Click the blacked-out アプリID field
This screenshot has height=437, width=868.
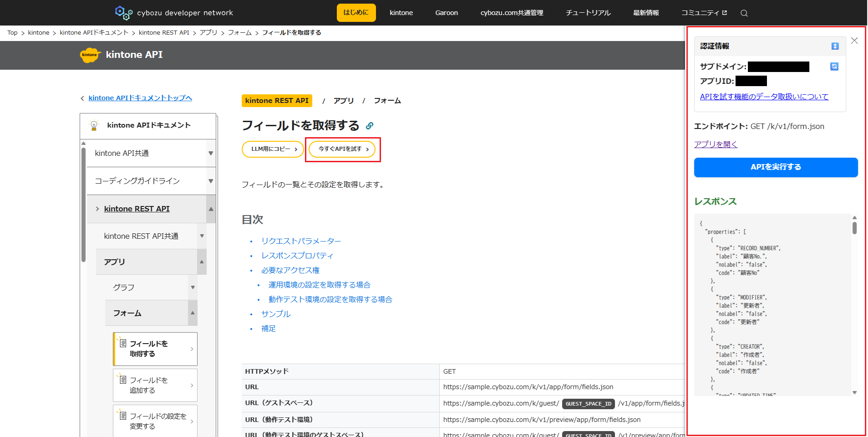[x=751, y=81]
